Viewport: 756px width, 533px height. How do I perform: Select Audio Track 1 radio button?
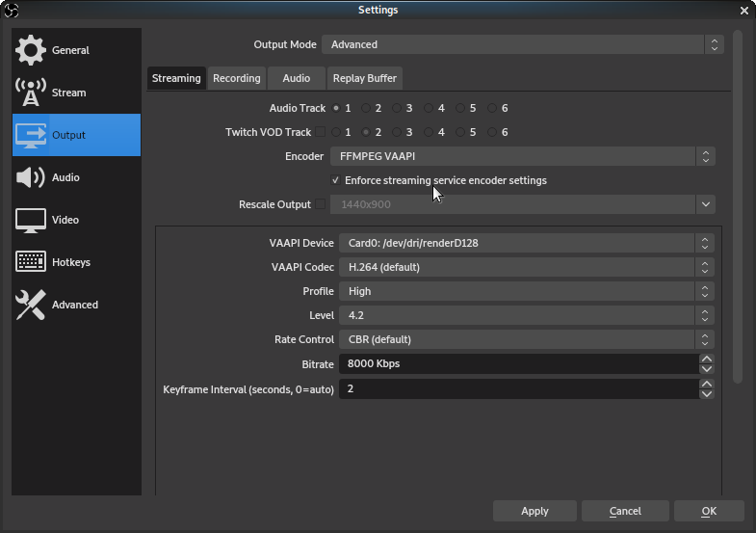[x=336, y=108]
